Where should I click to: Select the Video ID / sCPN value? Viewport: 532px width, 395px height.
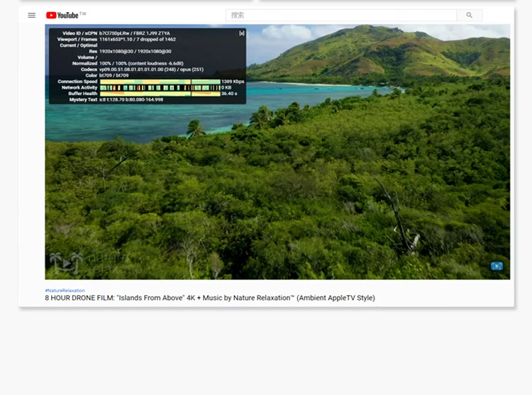[134, 33]
